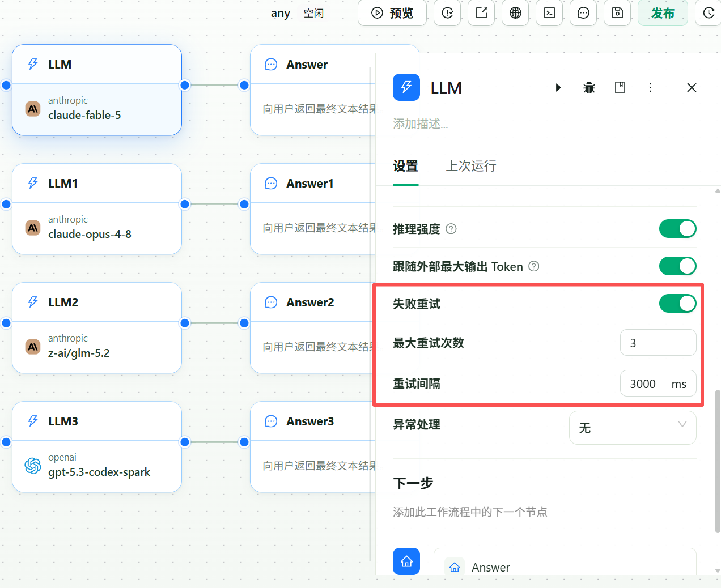Viewport: 721px width, 588px height.
Task: Switch to the 上次运行 tab
Action: [471, 166]
